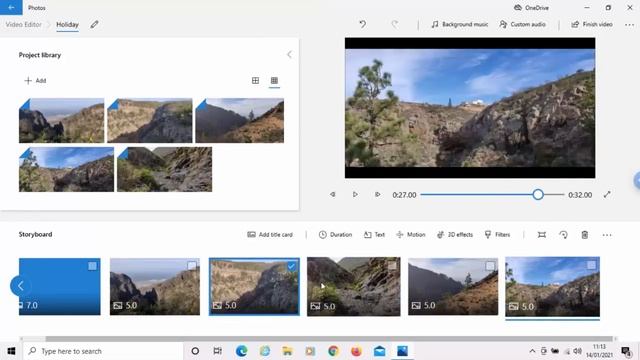Image resolution: width=640 pixels, height=360 pixels.
Task: Add media to the project library
Action: [35, 80]
